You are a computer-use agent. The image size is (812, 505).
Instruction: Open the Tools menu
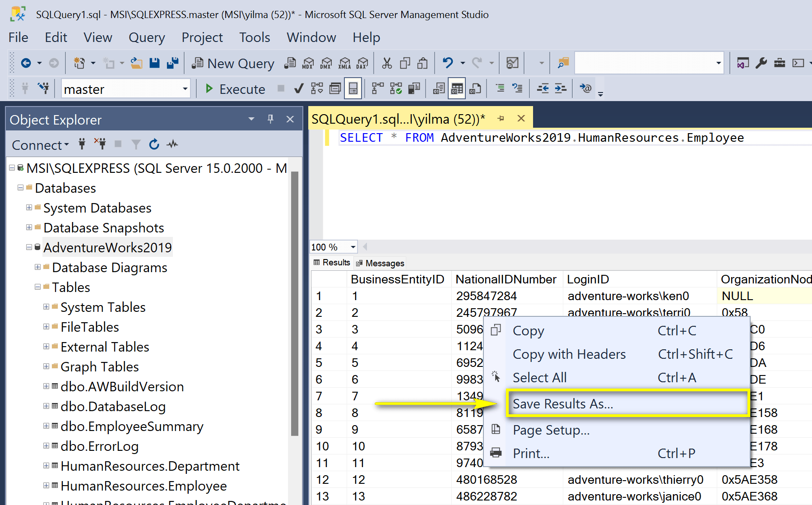pyautogui.click(x=255, y=37)
